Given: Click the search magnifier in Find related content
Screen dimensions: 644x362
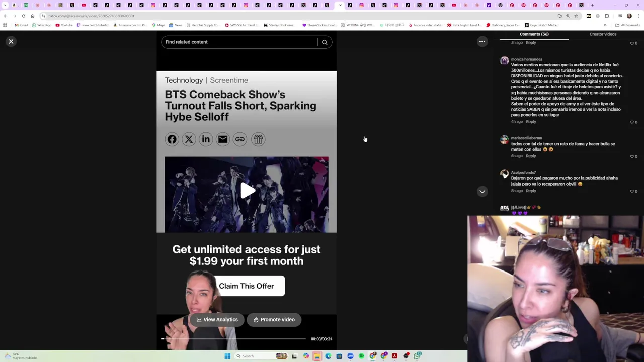Looking at the screenshot, I should 325,42.
